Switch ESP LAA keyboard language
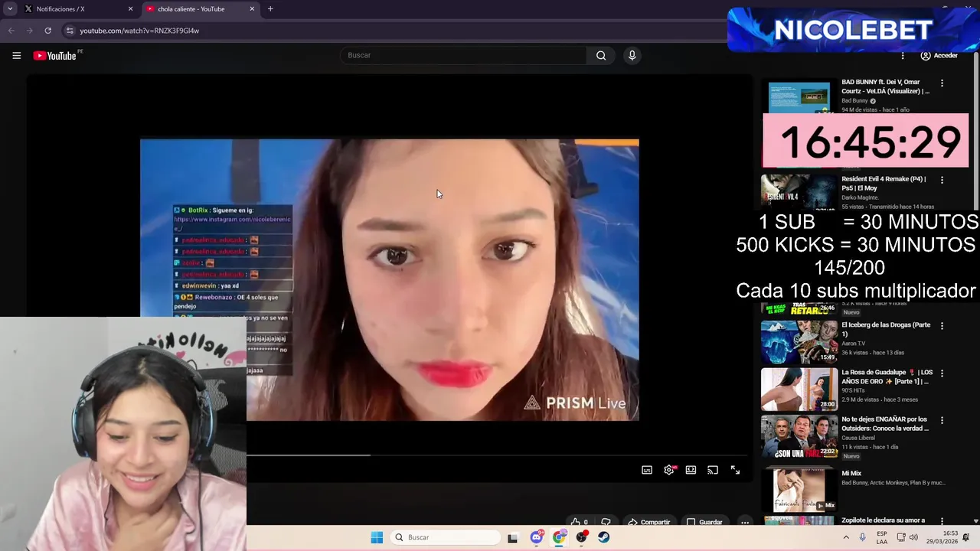 882,537
